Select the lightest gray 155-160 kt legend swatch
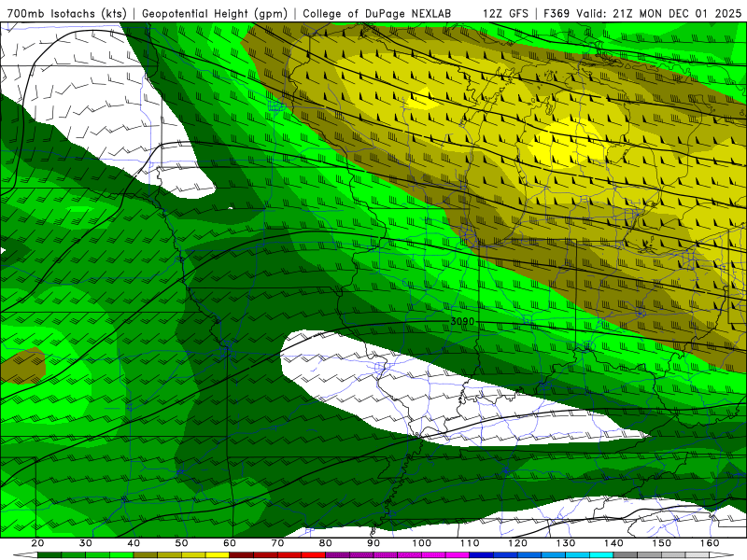Viewport: 747px width, 560px height. (698, 555)
